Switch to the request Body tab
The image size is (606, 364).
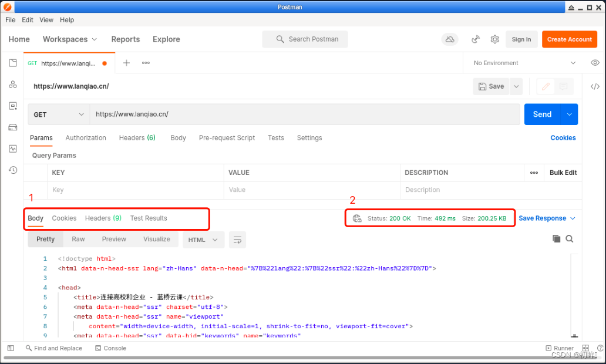tap(178, 138)
